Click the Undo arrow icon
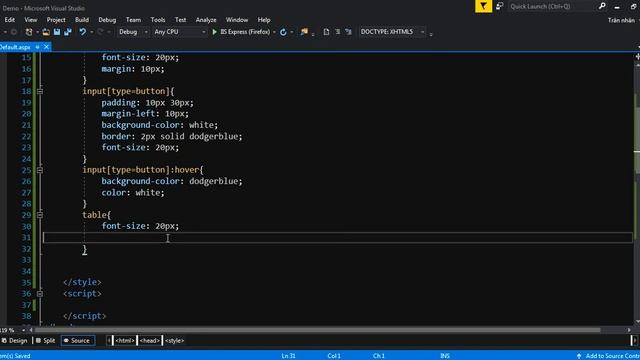The height and width of the screenshot is (360, 640). (x=83, y=32)
